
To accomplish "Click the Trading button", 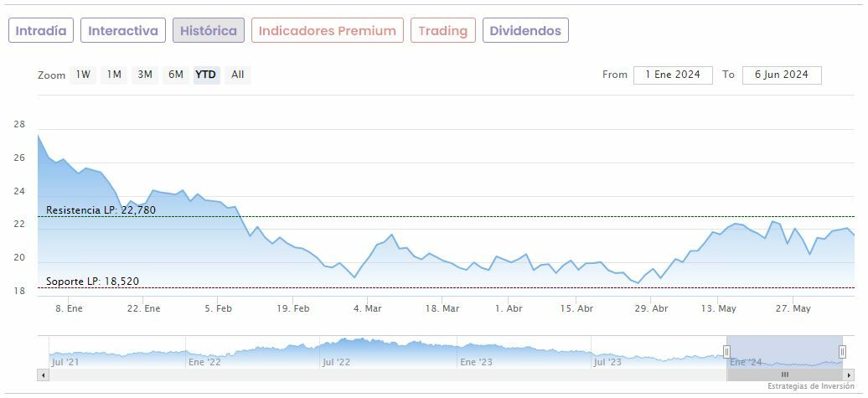I will click(443, 31).
